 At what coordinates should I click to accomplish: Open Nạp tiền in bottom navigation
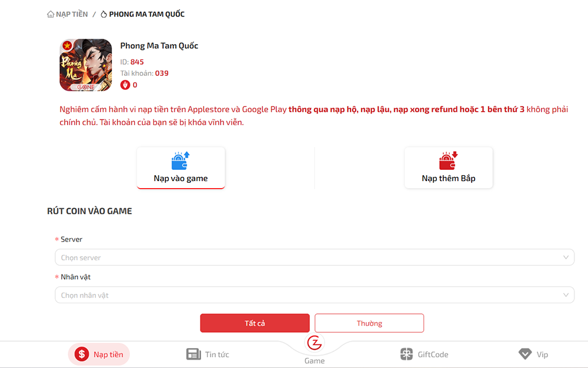click(x=99, y=354)
